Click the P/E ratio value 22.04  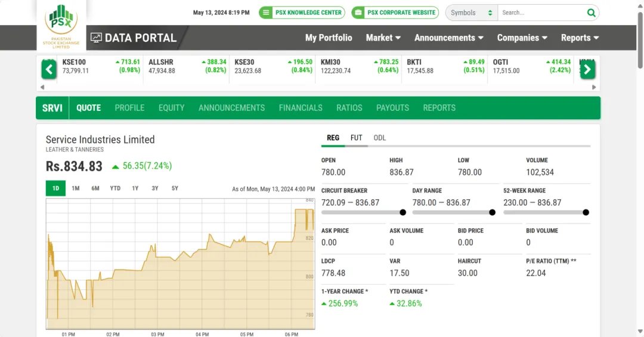pyautogui.click(x=536, y=273)
